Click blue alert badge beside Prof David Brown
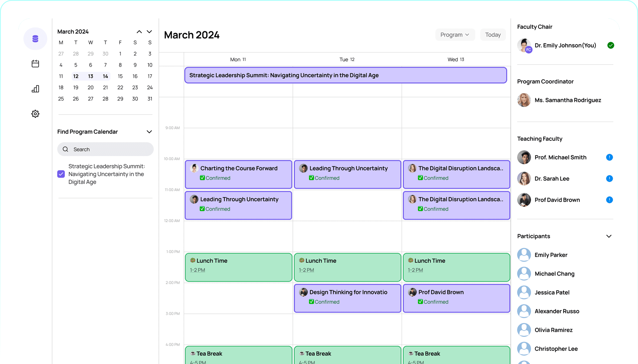Viewport: 638px width, 364px height. click(x=609, y=200)
